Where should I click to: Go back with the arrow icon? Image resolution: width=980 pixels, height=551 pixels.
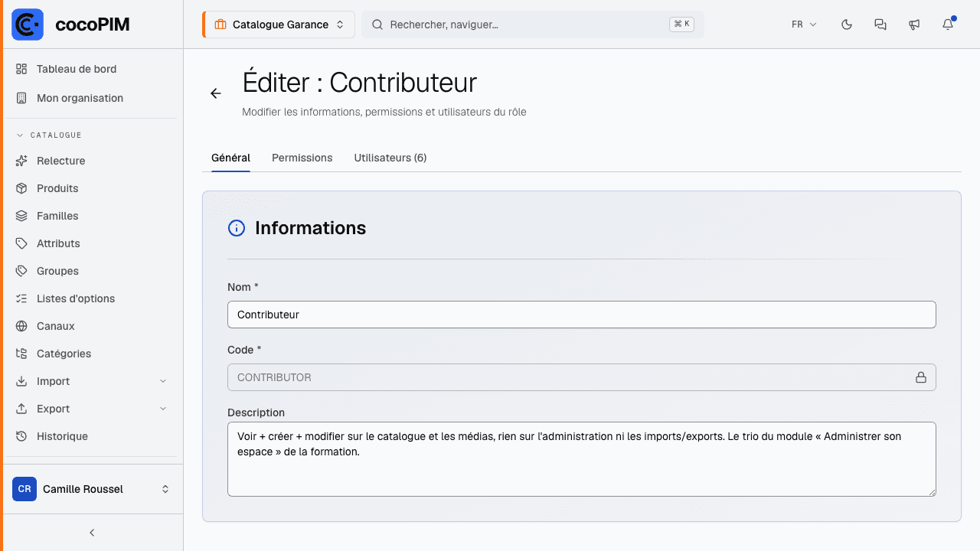coord(216,93)
